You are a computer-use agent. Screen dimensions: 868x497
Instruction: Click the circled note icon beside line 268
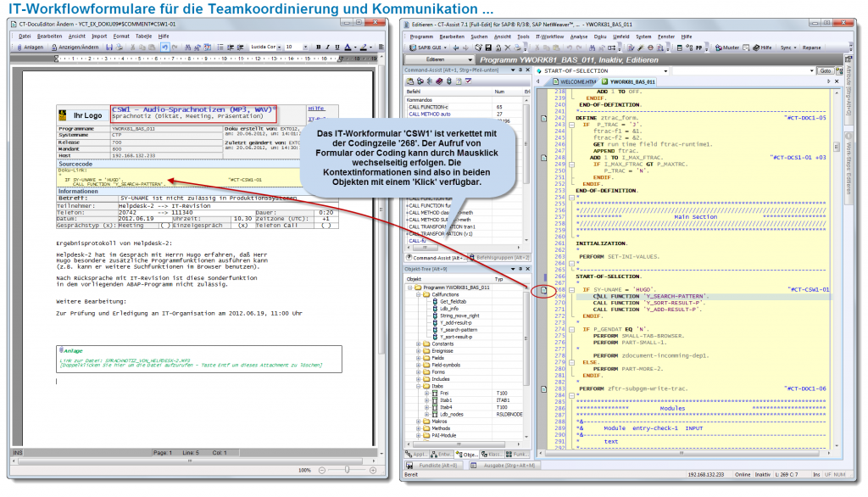pos(543,291)
